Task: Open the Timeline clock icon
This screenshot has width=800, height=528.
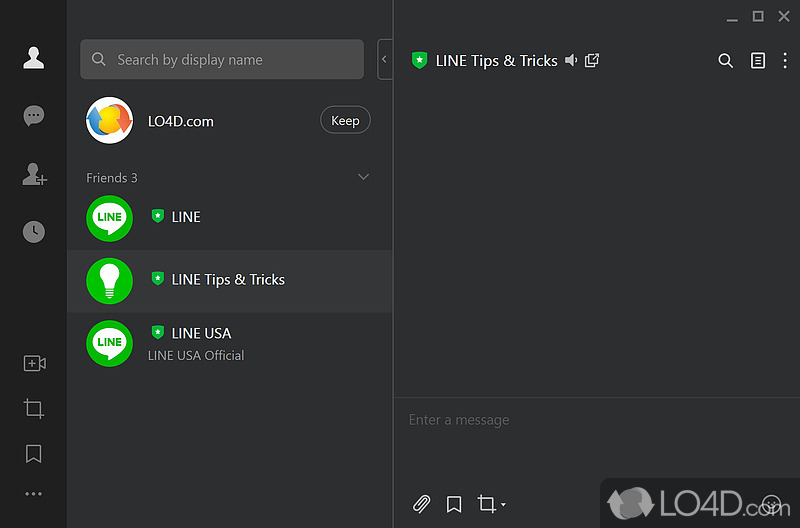Action: click(34, 232)
